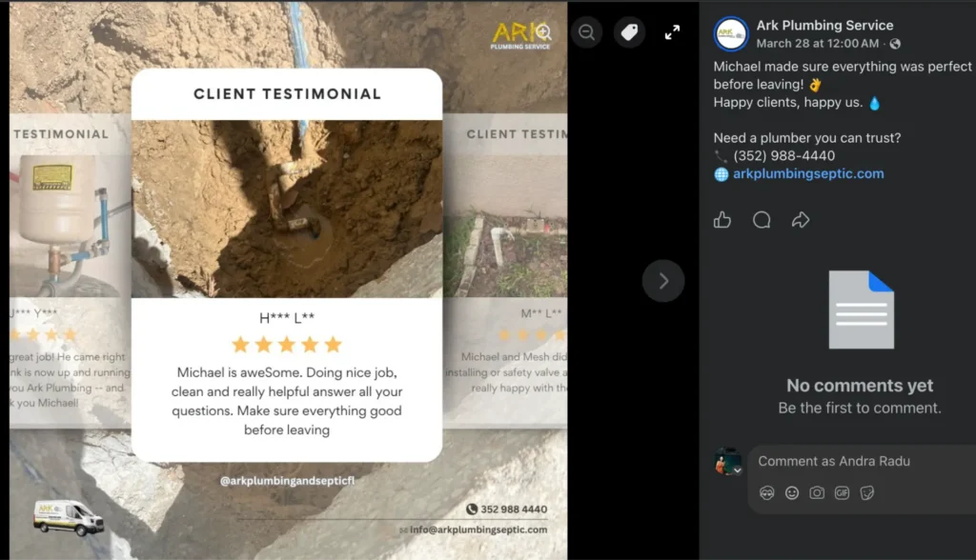Click the info@arkplumbingseptic.com text in photo
976x560 pixels.
click(x=478, y=530)
